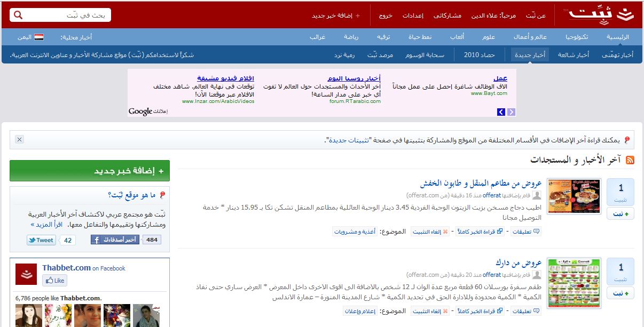
Task: Click عن ثبّت in top bar
Action: [536, 16]
